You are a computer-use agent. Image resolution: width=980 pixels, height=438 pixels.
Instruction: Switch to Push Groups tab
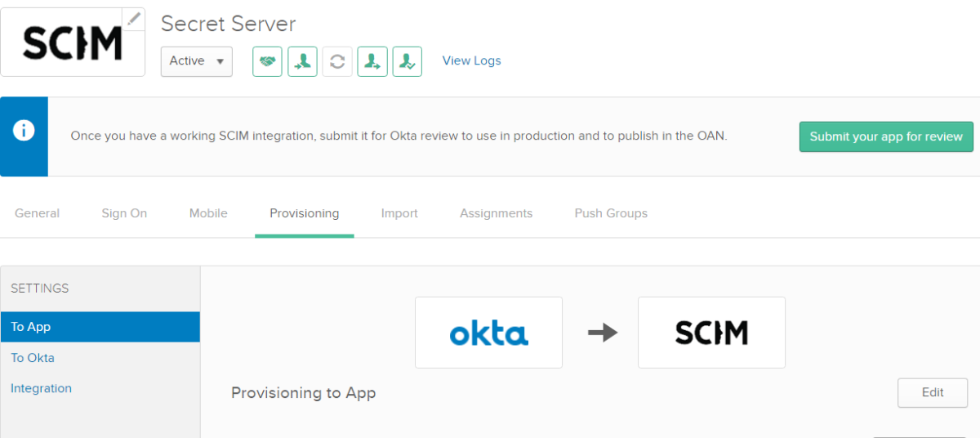point(611,213)
